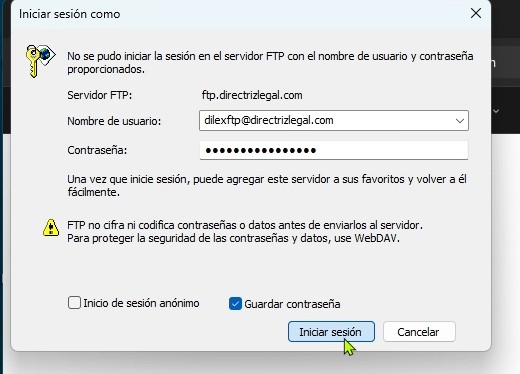
Task: Focus the 'Contraseña' password field
Action: (x=334, y=150)
